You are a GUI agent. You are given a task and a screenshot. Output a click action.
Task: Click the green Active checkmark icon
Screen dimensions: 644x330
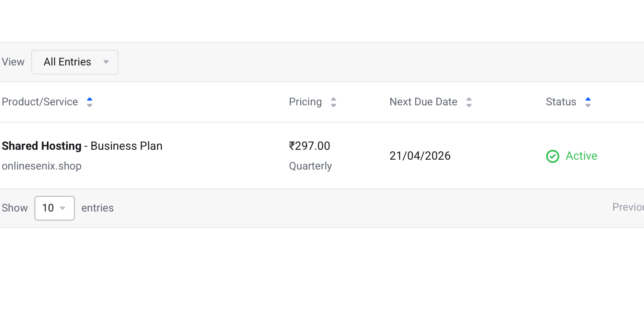click(552, 156)
